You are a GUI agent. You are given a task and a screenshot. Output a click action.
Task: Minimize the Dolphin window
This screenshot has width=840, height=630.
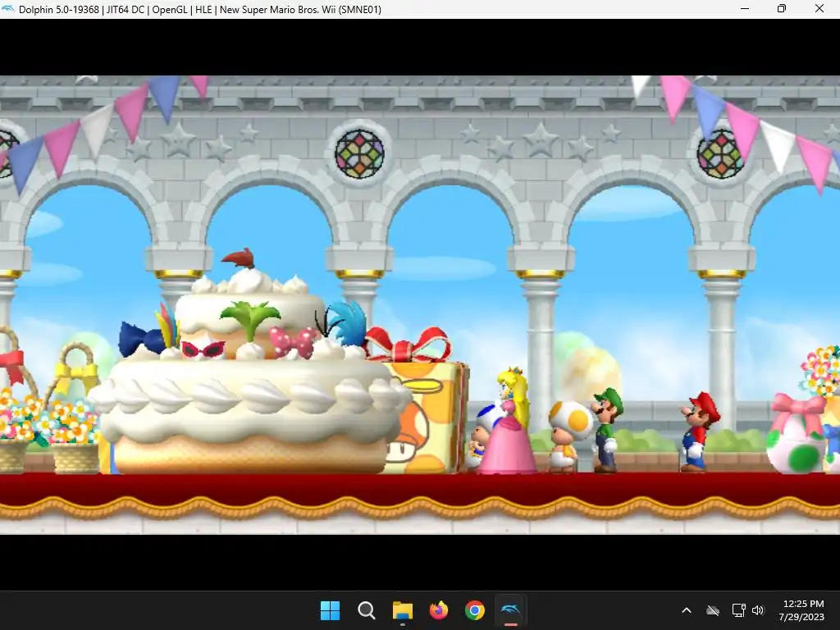tap(745, 8)
